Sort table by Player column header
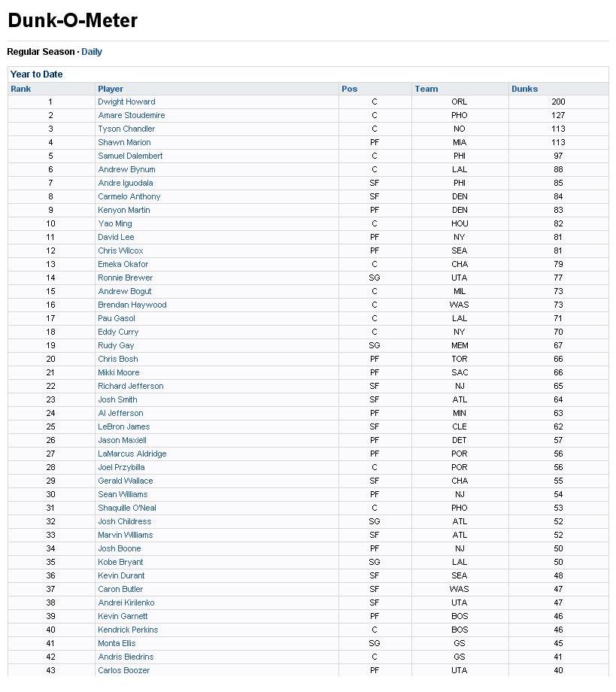This screenshot has height=692, width=616. click(111, 89)
